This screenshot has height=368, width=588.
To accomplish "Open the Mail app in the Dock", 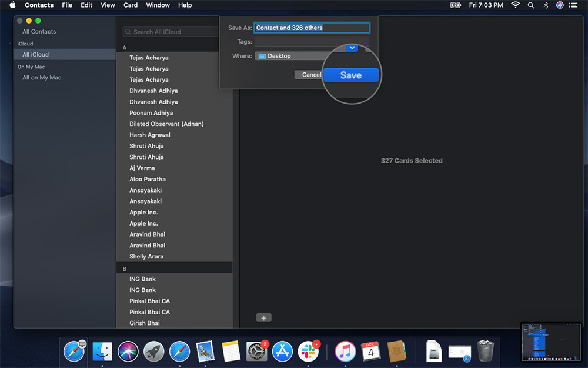I will (206, 352).
